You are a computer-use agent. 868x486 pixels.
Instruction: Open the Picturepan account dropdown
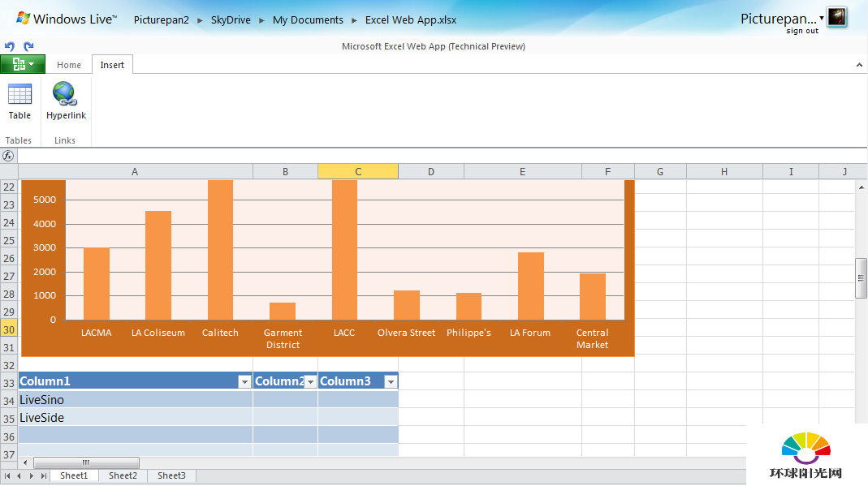click(x=822, y=18)
